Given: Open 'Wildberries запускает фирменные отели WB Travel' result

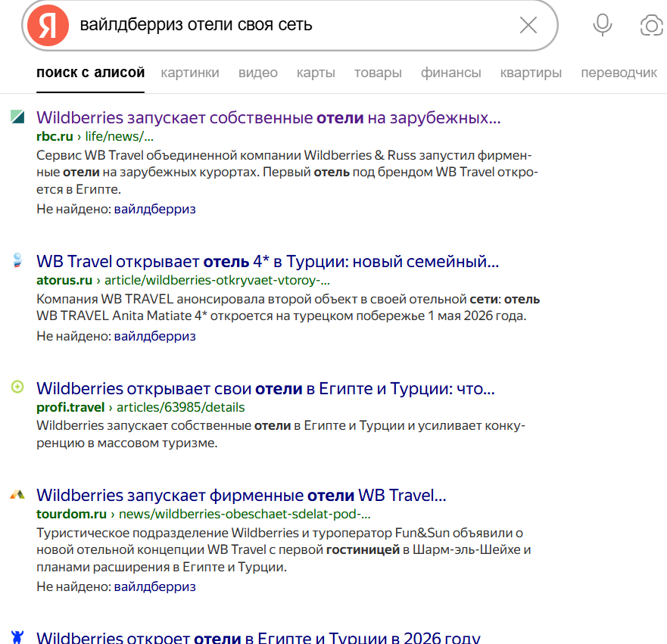Looking at the screenshot, I should [x=242, y=495].
